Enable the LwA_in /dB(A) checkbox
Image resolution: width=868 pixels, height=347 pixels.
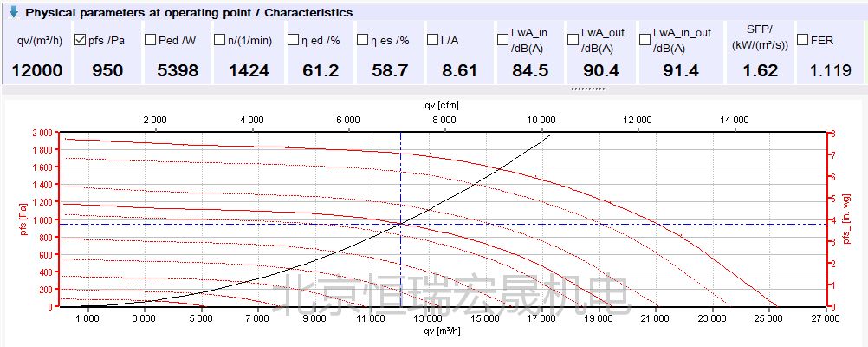503,40
